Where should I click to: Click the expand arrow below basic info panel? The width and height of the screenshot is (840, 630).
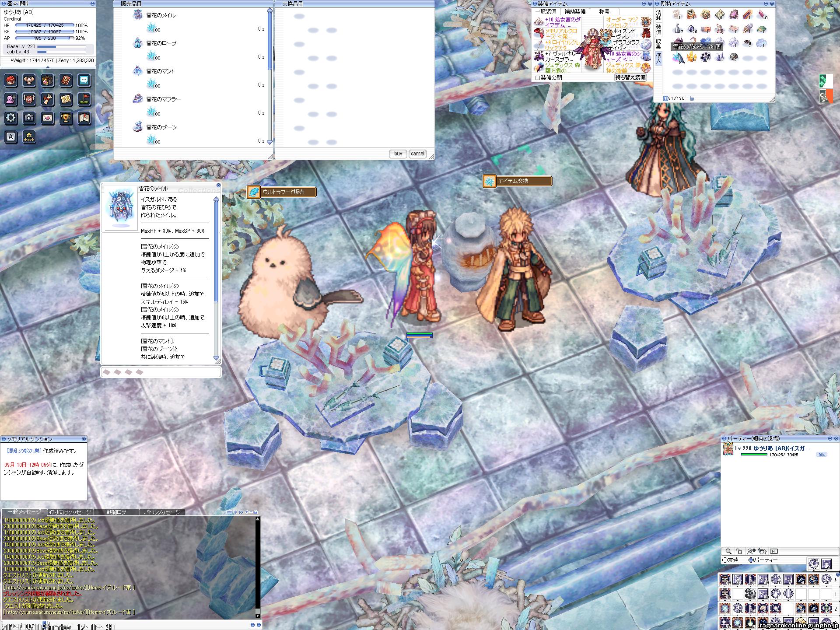click(48, 67)
